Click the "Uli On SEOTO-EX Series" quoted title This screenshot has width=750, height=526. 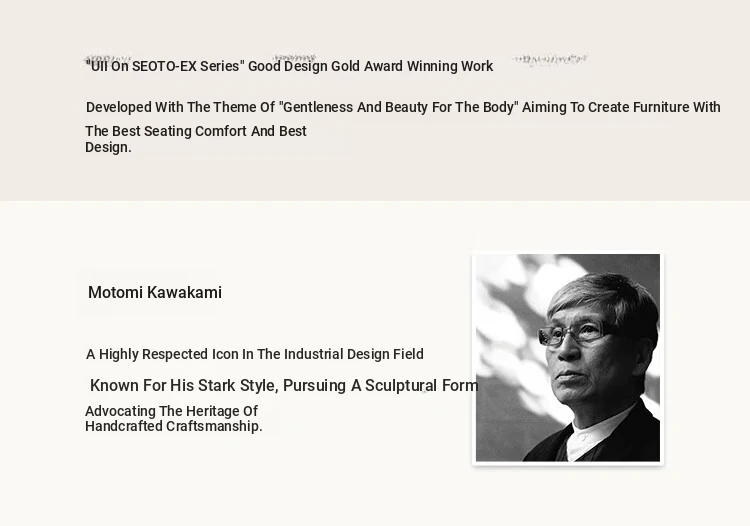(x=167, y=67)
